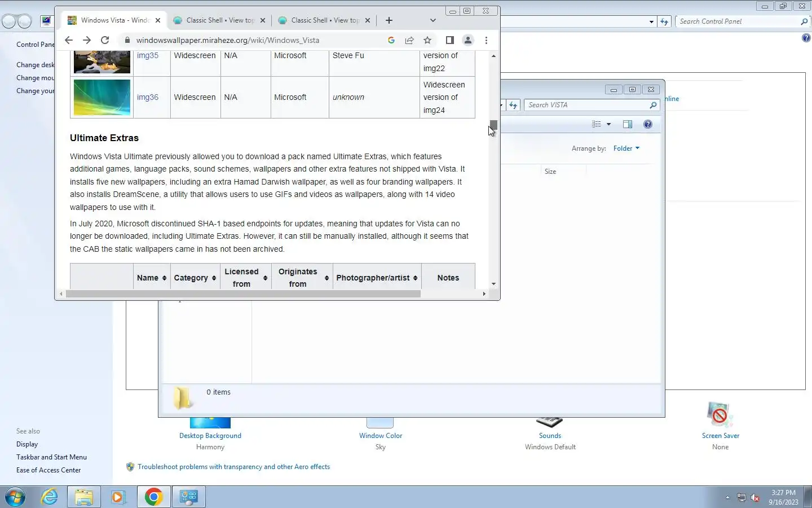Open Explorer help question mark icon
Viewport: 812px width, 508px height.
tap(648, 124)
